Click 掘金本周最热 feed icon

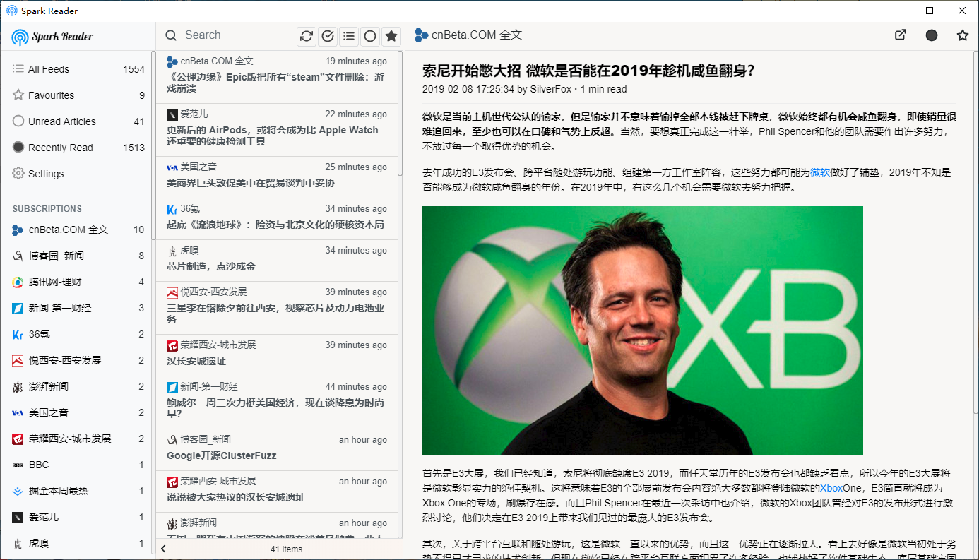(x=18, y=491)
